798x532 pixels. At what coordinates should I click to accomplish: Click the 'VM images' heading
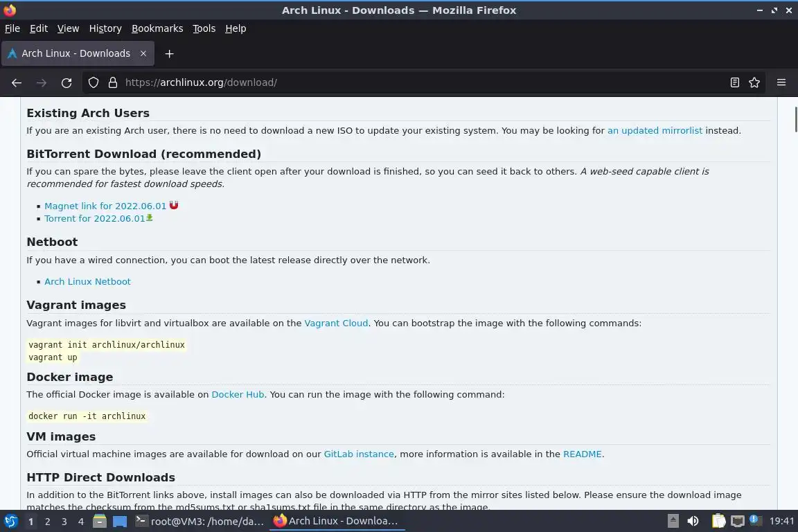(x=61, y=437)
